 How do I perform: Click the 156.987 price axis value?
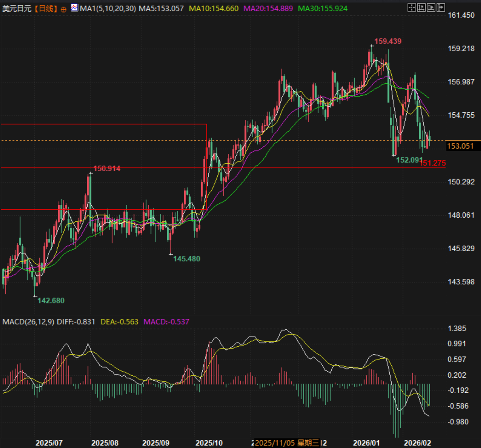pyautogui.click(x=461, y=82)
